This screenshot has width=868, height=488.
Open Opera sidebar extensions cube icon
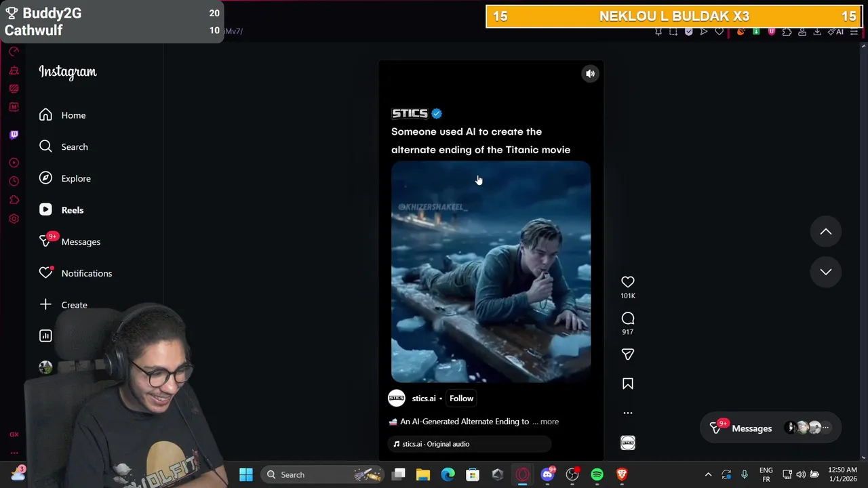[x=14, y=200]
